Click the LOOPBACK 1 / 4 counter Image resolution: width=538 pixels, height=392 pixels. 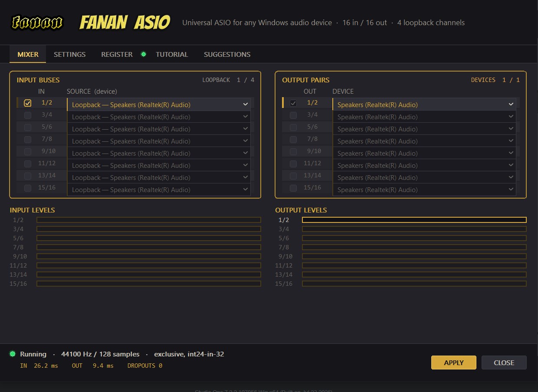point(228,80)
